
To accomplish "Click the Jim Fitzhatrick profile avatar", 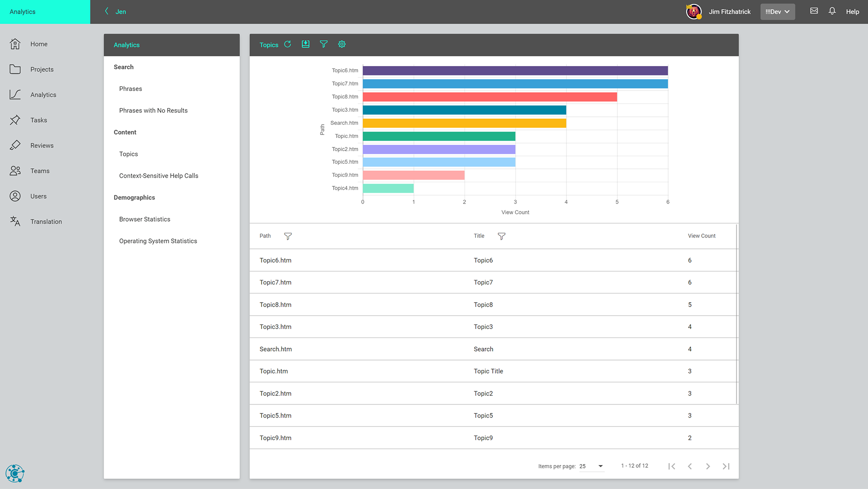I will pyautogui.click(x=693, y=12).
